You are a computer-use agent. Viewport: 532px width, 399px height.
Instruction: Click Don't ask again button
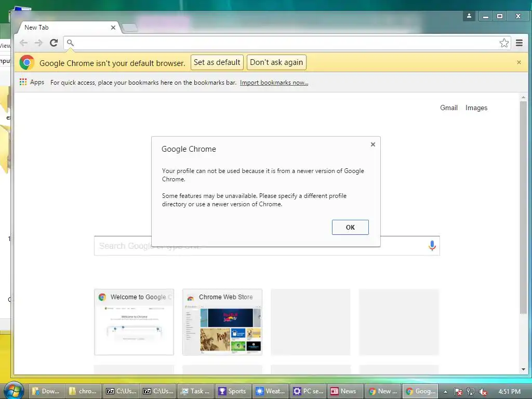[276, 62]
